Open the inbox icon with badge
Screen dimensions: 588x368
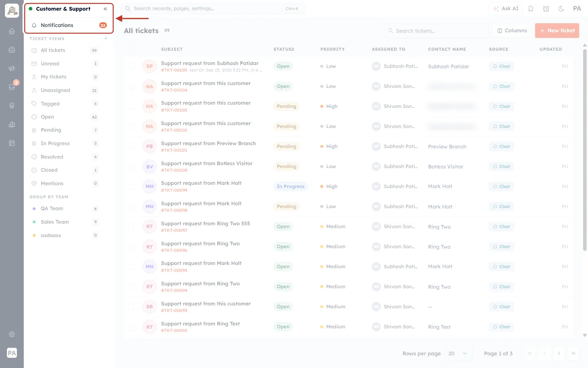(12, 87)
